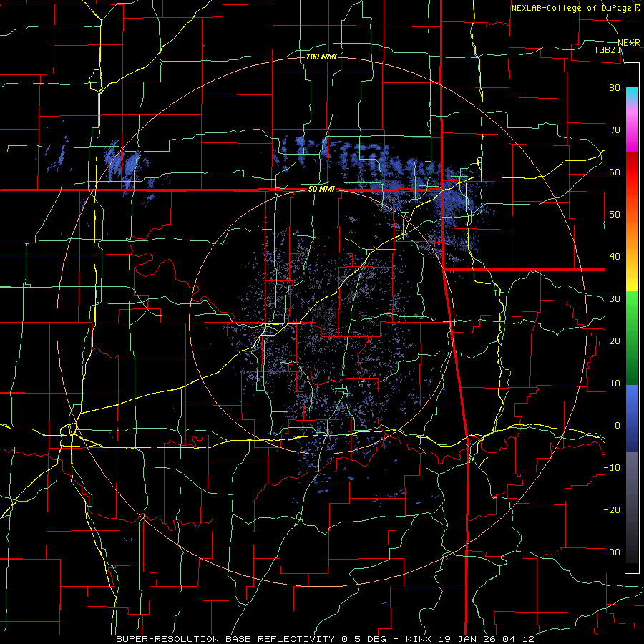644x644 pixels.
Task: Click the Super-Resolution Base Reflectivity caption
Action: pos(225,639)
